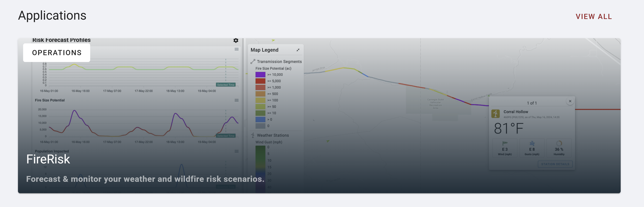Click Selected Time marker on Fire Size chart
Viewport: 644px width, 207px height.
click(x=225, y=136)
